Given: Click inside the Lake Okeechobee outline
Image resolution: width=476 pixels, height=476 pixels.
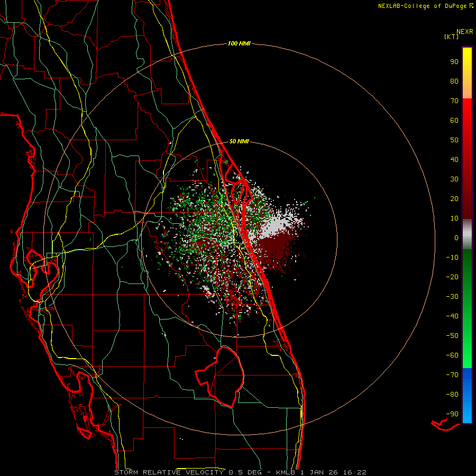Looking at the screenshot, I should point(225,377).
